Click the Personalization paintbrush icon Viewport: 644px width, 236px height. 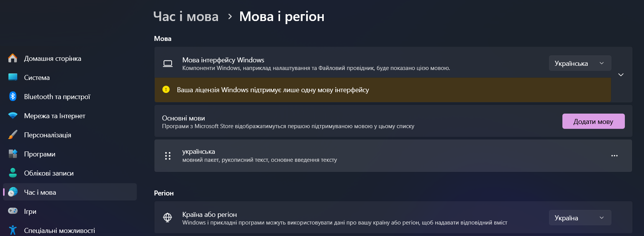13,135
